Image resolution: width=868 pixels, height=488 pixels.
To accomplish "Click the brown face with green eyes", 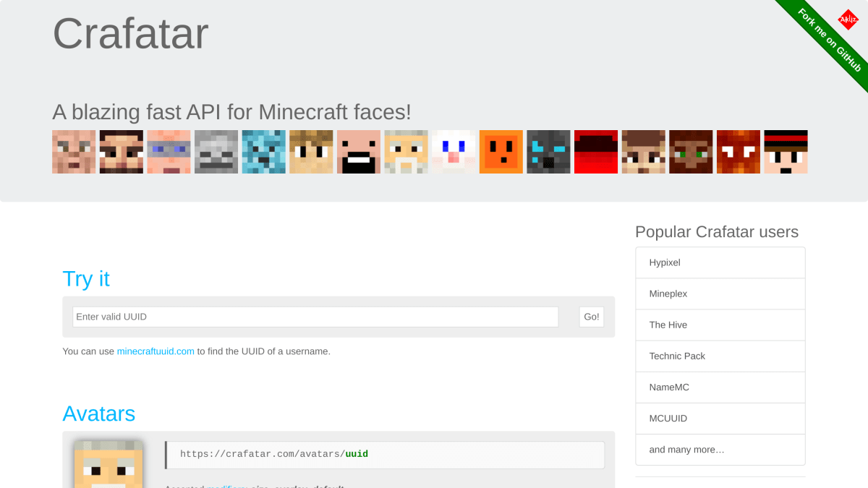I will [691, 152].
